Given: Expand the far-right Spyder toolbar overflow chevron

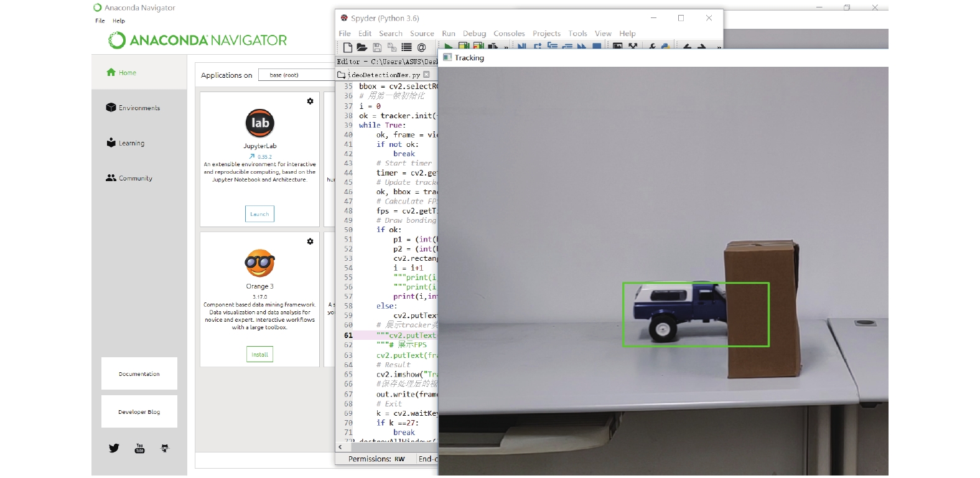Looking at the screenshot, I should (x=719, y=48).
